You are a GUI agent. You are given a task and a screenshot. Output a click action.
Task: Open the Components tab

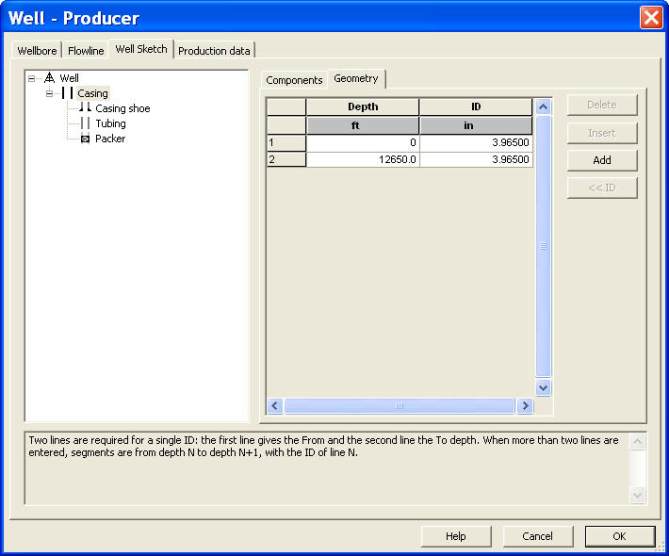294,80
